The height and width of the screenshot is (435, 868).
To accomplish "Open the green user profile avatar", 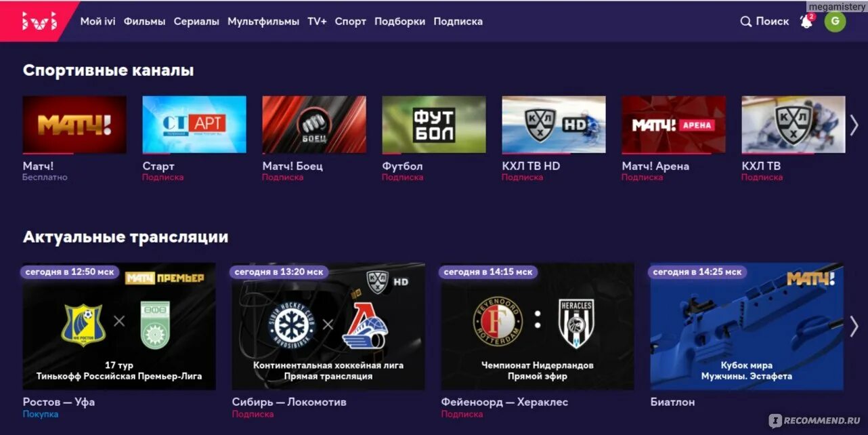I will pyautogui.click(x=835, y=21).
